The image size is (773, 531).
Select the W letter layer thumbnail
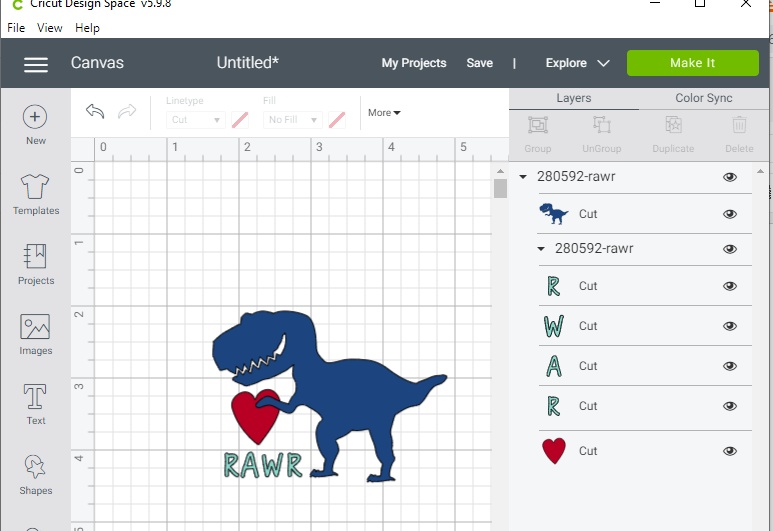point(554,326)
